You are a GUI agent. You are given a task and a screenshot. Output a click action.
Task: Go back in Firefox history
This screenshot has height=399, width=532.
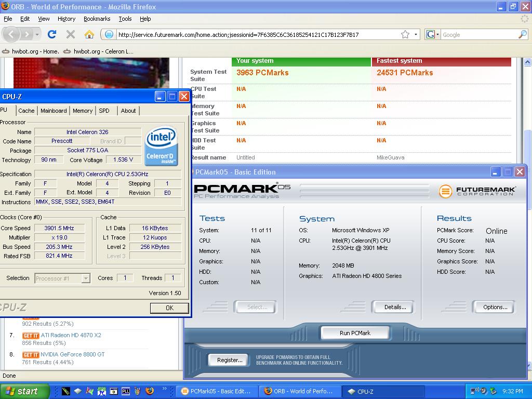[11, 34]
